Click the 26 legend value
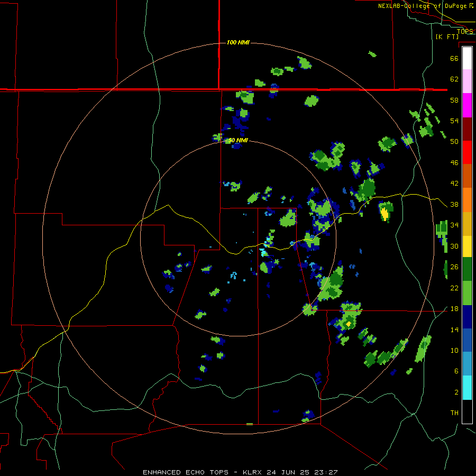 pos(454,267)
